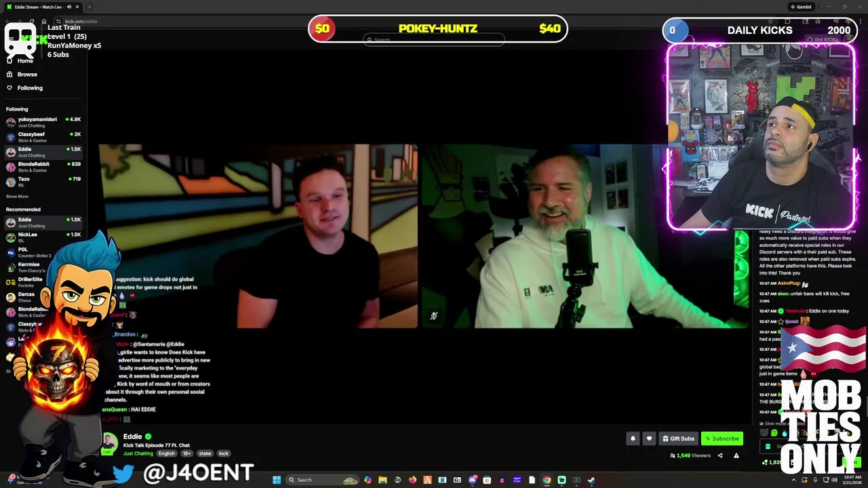Click the Kick site search box
868x488 pixels.
click(x=434, y=40)
